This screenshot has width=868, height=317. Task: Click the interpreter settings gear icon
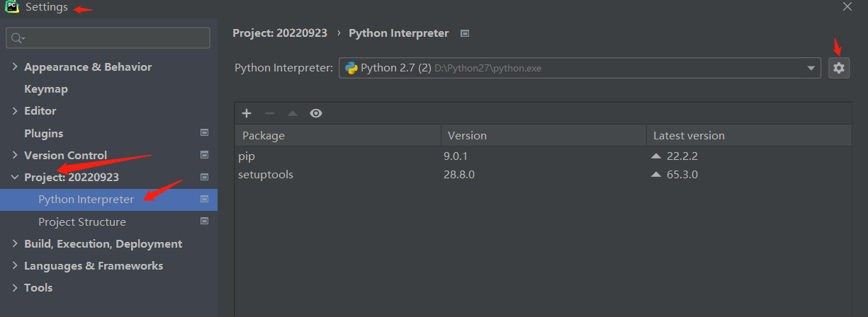(839, 68)
